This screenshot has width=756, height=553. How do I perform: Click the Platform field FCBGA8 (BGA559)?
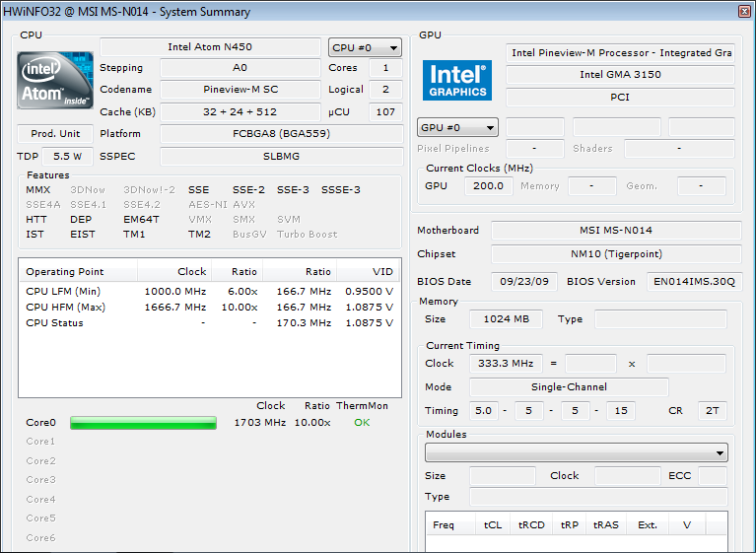[x=282, y=133]
